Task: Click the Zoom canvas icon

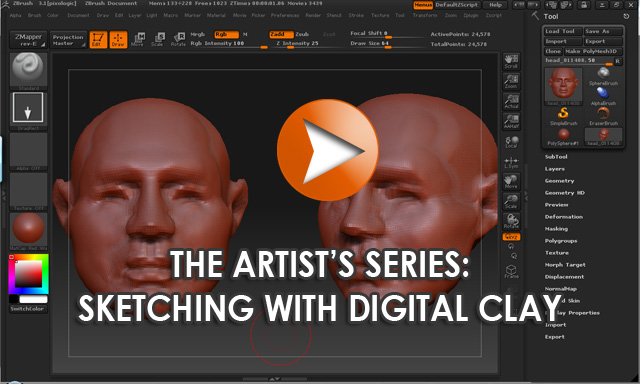Action: pos(511,81)
